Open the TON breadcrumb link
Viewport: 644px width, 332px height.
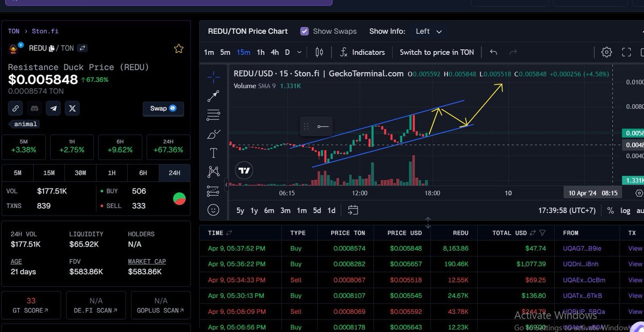(x=13, y=32)
